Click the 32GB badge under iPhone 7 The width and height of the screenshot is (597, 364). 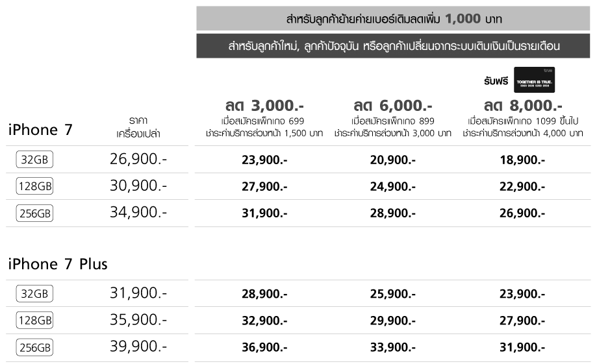click(35, 160)
